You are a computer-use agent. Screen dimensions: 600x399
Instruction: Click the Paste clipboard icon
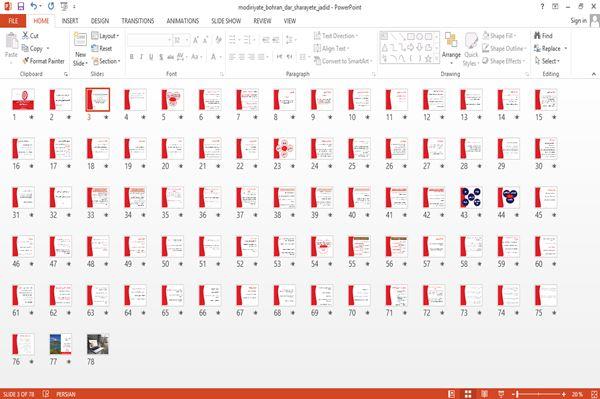(11, 40)
